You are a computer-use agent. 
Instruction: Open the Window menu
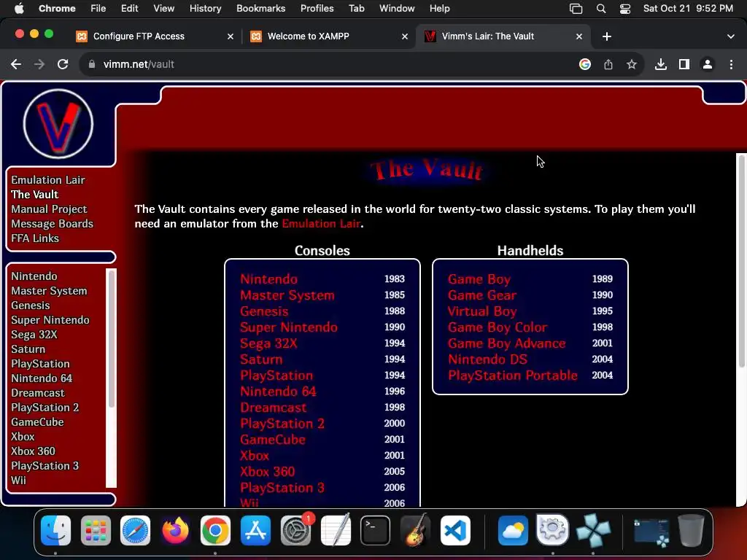click(x=397, y=9)
